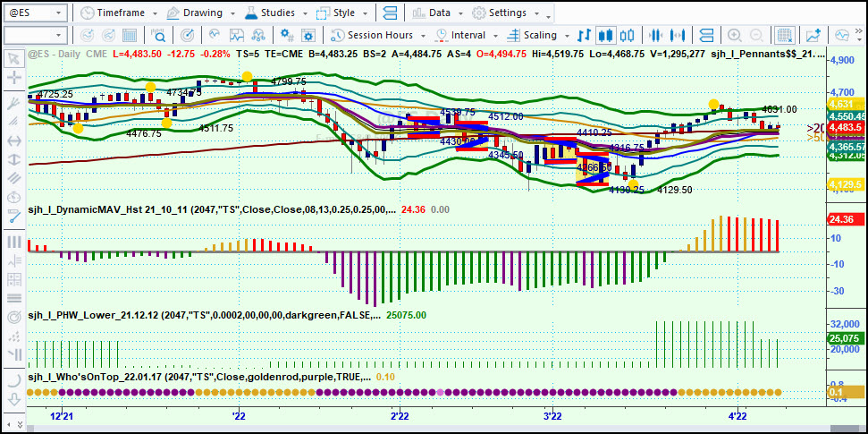
Task: Click the stacked panels icon beside Style
Action: [391, 13]
